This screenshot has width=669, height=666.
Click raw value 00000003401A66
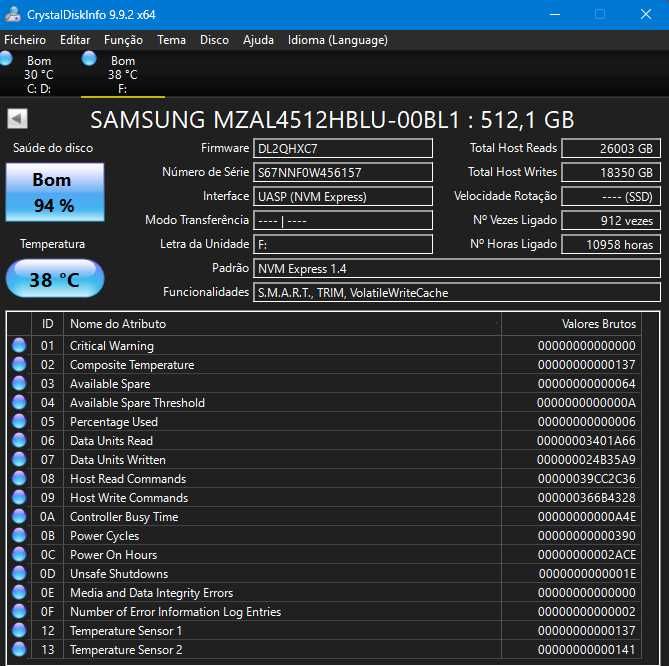(586, 441)
